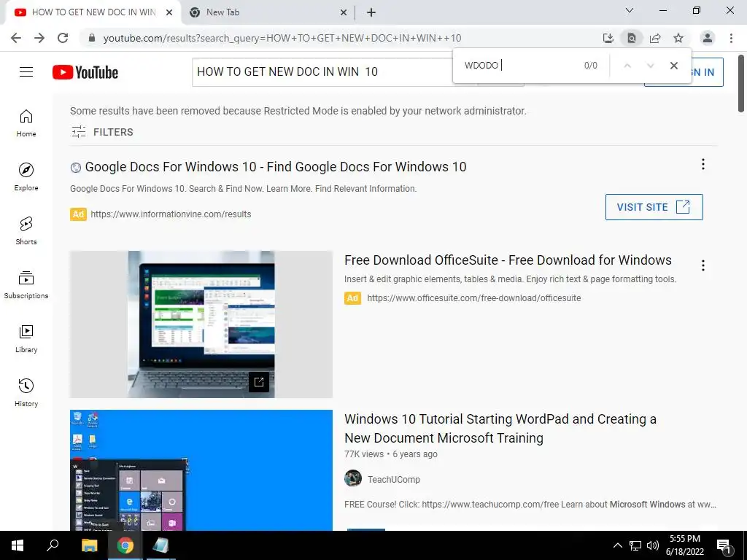Screen dimensions: 747x560
Task: Click the find-in-page search icon in address bar
Action: coord(632,38)
